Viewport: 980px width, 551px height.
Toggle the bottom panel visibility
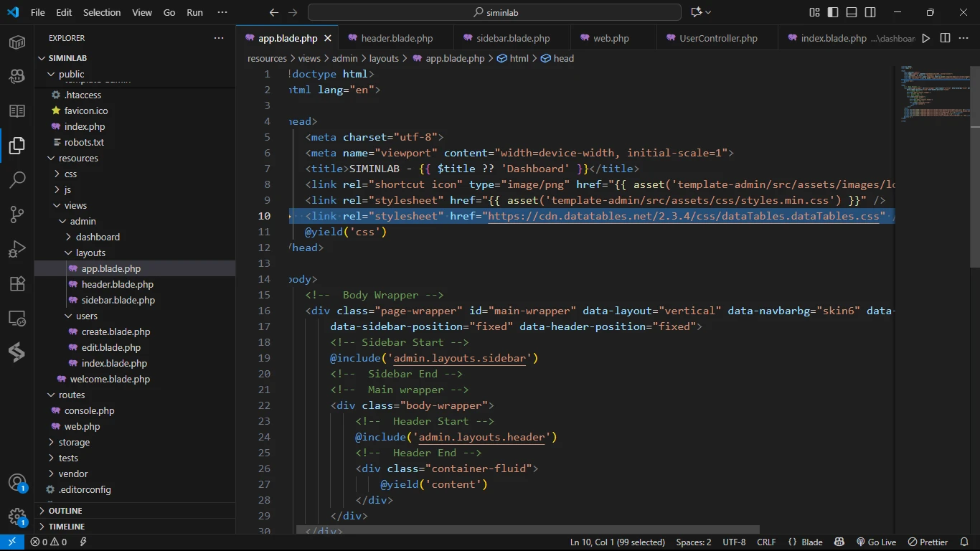[x=852, y=12]
